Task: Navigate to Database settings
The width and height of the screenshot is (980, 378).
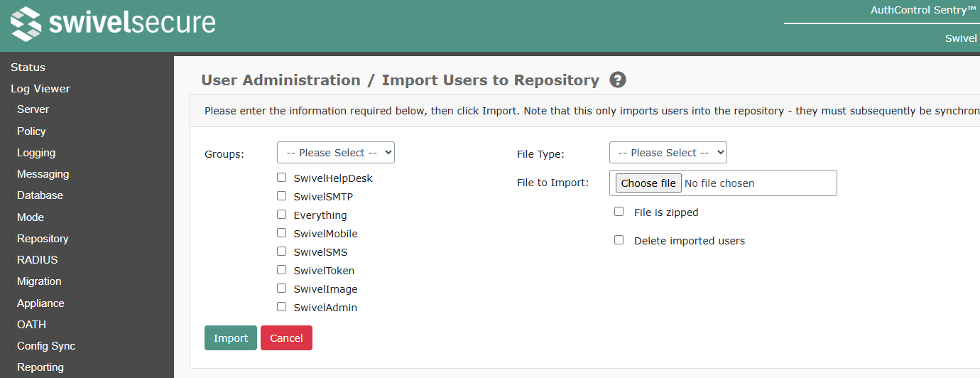Action: tap(40, 195)
